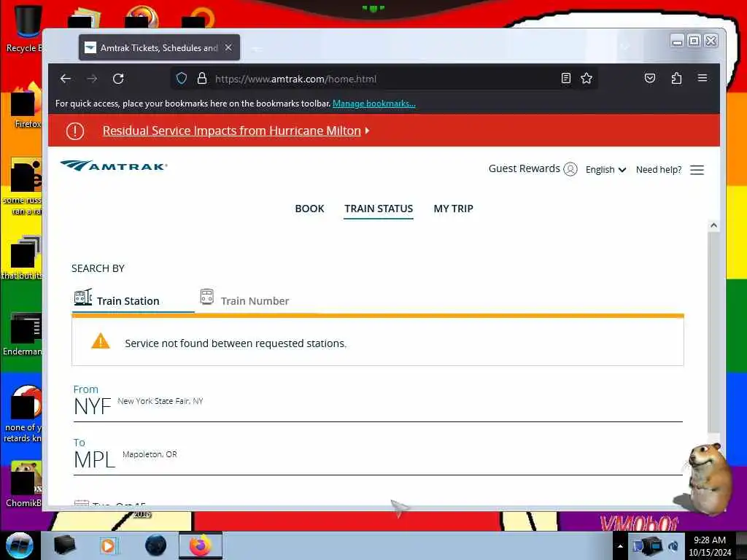
Task: Click the Amtrak logo
Action: coord(114,166)
